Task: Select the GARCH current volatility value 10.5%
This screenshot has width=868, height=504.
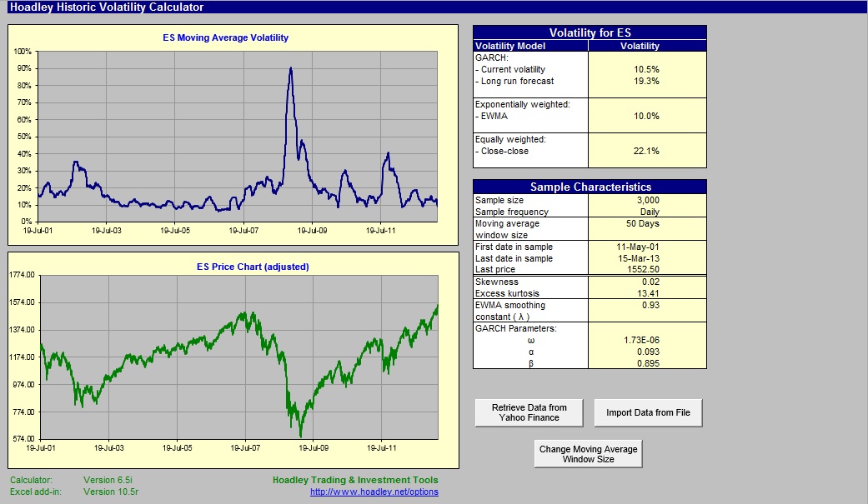Action: coord(646,69)
